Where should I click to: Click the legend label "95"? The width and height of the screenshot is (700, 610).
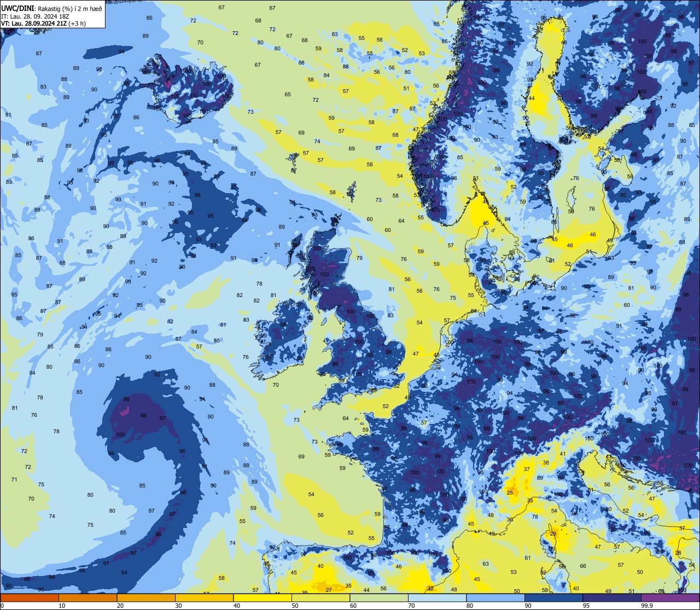pyautogui.click(x=586, y=606)
